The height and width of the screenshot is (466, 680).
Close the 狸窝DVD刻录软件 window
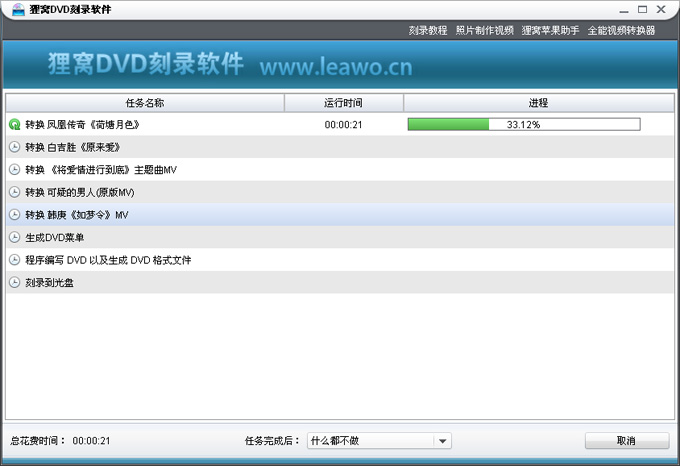click(x=661, y=10)
